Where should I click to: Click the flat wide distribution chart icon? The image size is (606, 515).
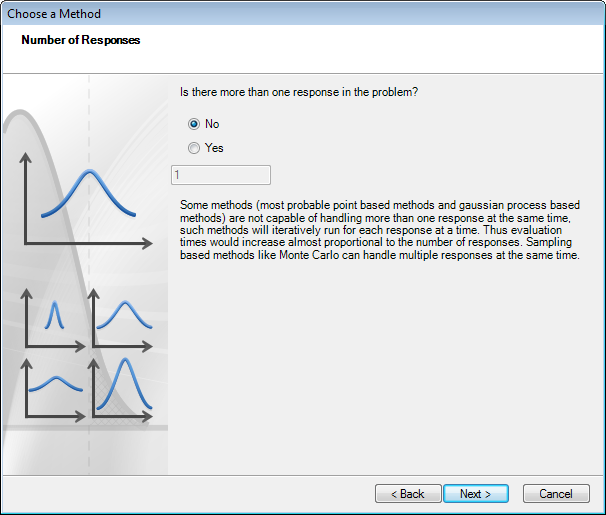coord(55,384)
